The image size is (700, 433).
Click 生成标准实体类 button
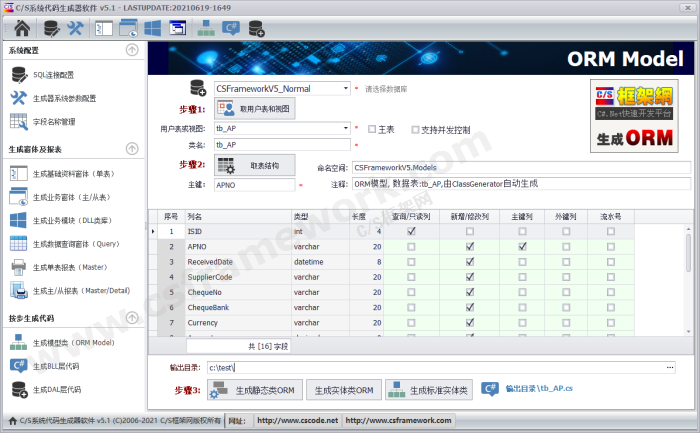(x=429, y=390)
